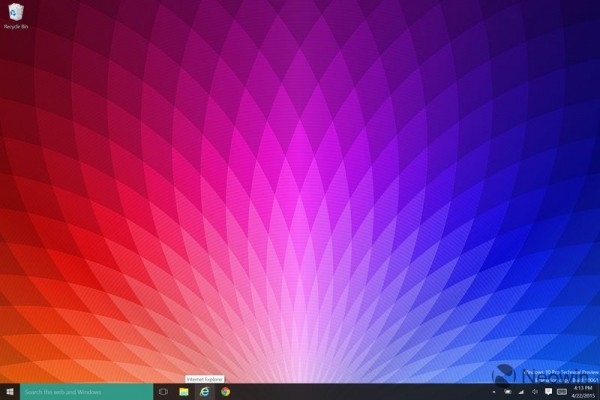Viewport: 600px width, 400px height.
Task: Open the battery status tray icon
Action: [x=507, y=392]
